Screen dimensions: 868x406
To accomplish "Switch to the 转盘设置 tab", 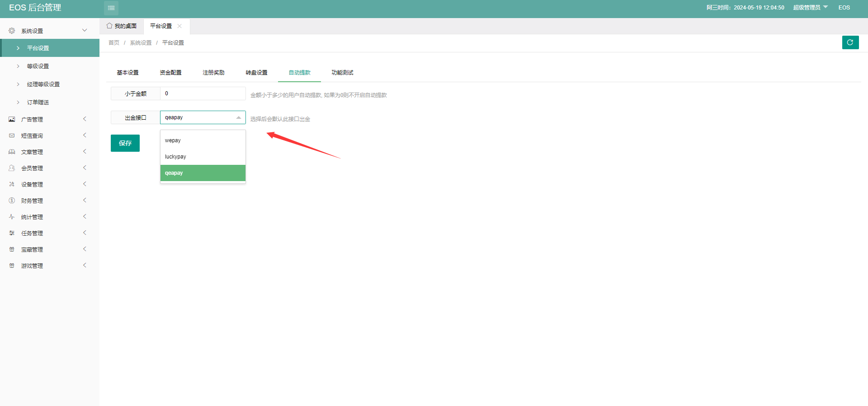I will click(256, 73).
